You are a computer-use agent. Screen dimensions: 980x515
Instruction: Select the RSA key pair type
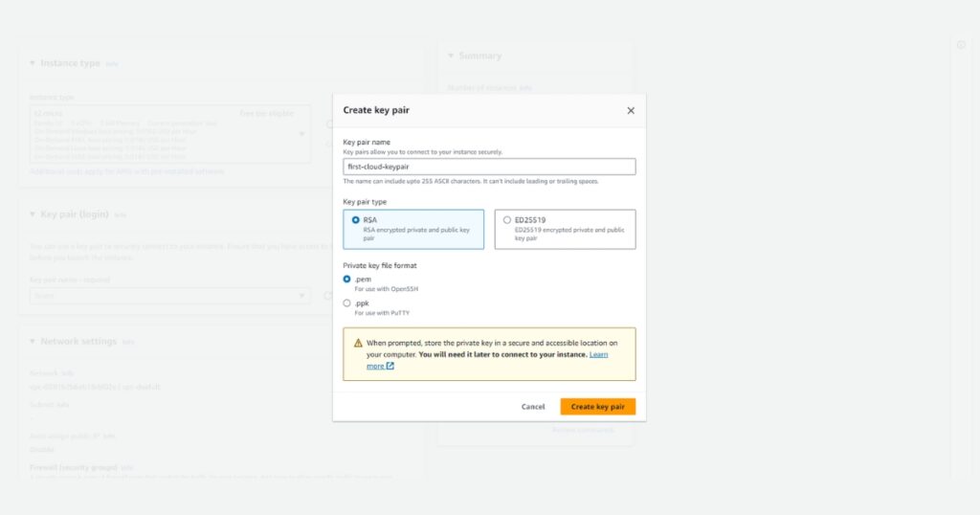click(x=413, y=230)
